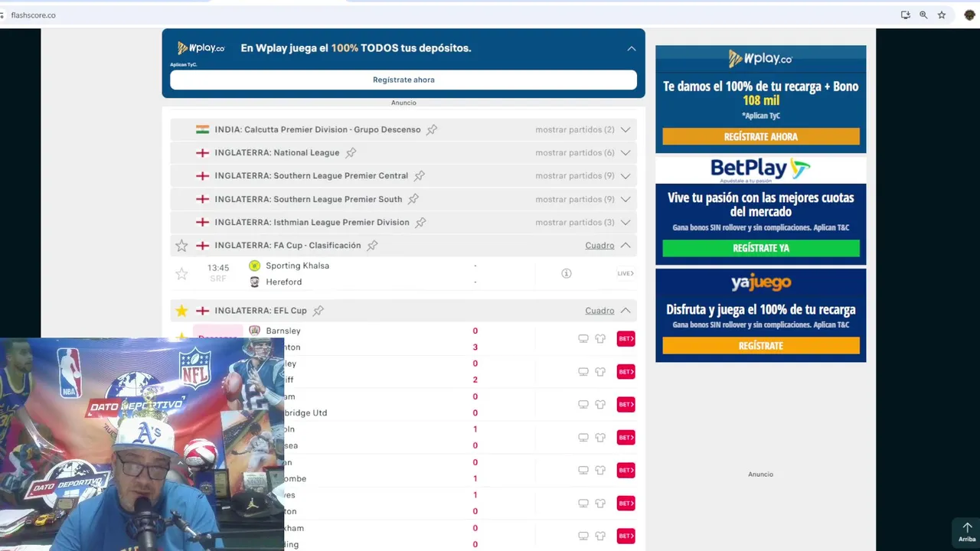Click BET button in Cambridge Utd match row
The height and width of the screenshot is (551, 980).
point(626,405)
